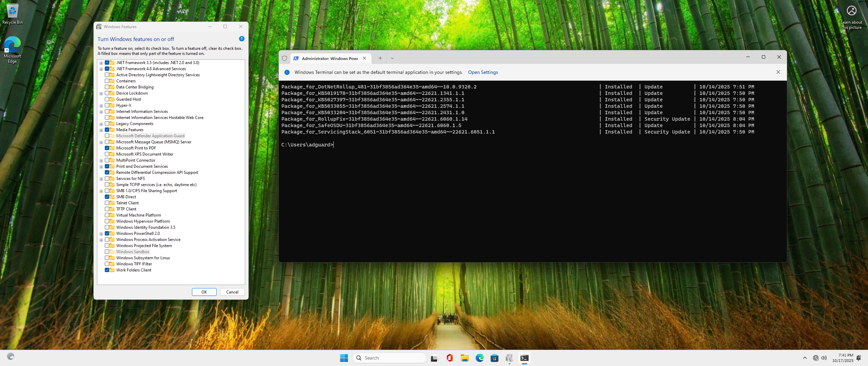The width and height of the screenshot is (868, 366).
Task: Click the Task View taskbar icon
Action: pyautogui.click(x=434, y=358)
